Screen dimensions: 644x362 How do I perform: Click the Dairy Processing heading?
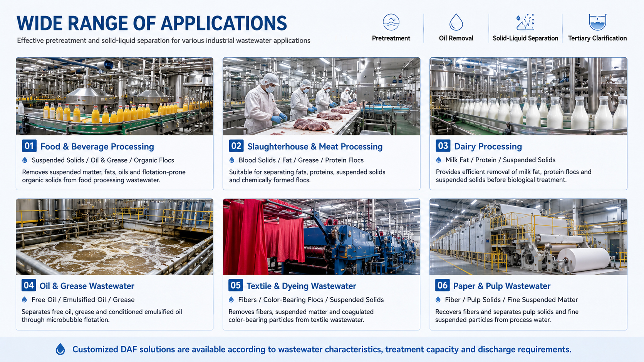click(488, 147)
